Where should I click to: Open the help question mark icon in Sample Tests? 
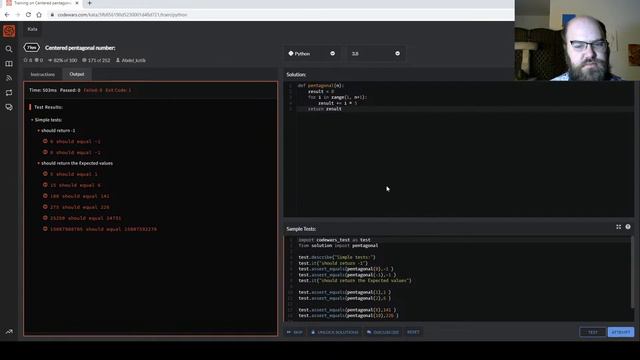pos(628,227)
